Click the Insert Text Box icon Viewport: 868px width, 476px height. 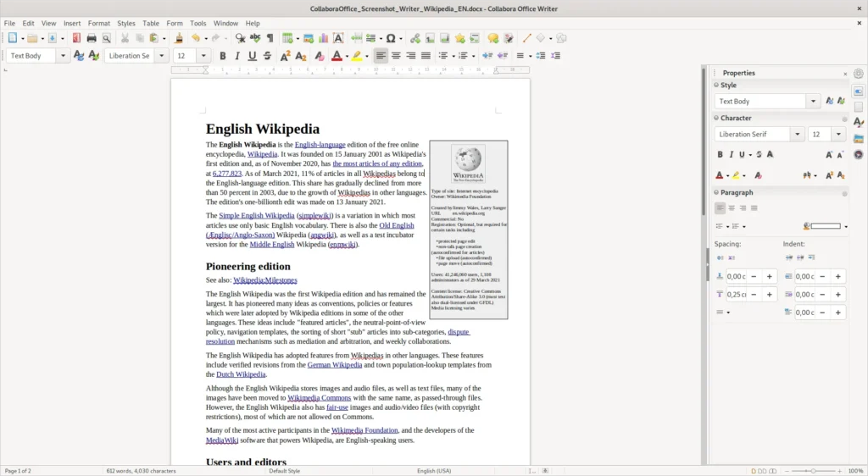click(x=338, y=38)
